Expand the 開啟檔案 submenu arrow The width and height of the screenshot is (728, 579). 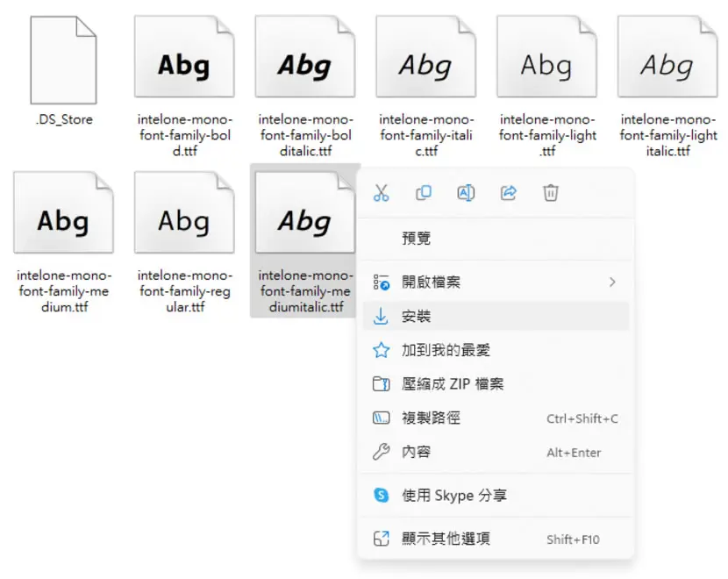tap(612, 282)
